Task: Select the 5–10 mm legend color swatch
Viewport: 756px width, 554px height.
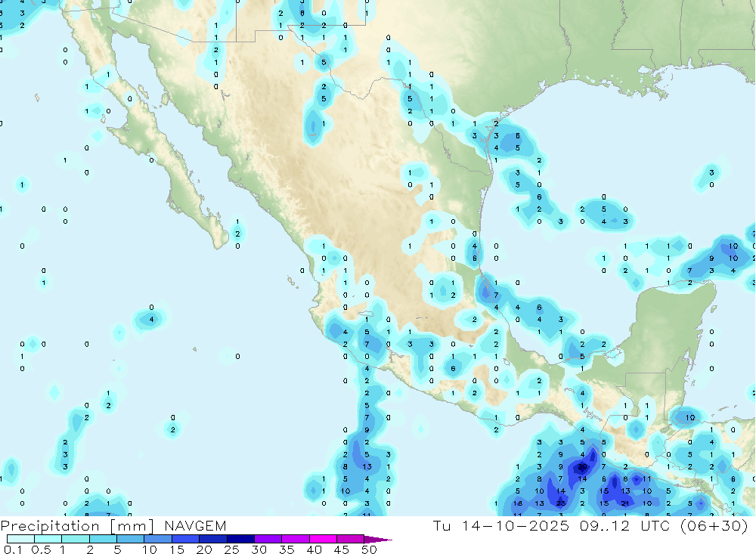Action: point(131,539)
